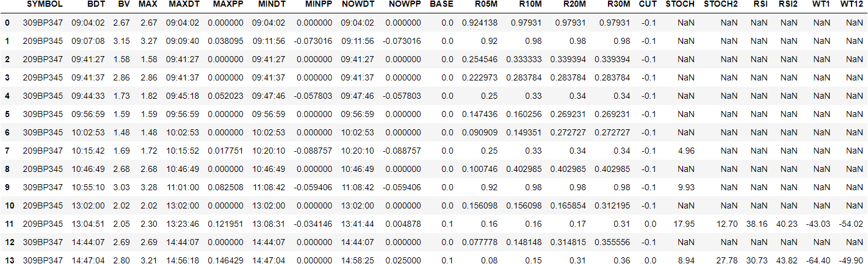
Task: Click the MINPP value -0.034146
Action: (313, 224)
